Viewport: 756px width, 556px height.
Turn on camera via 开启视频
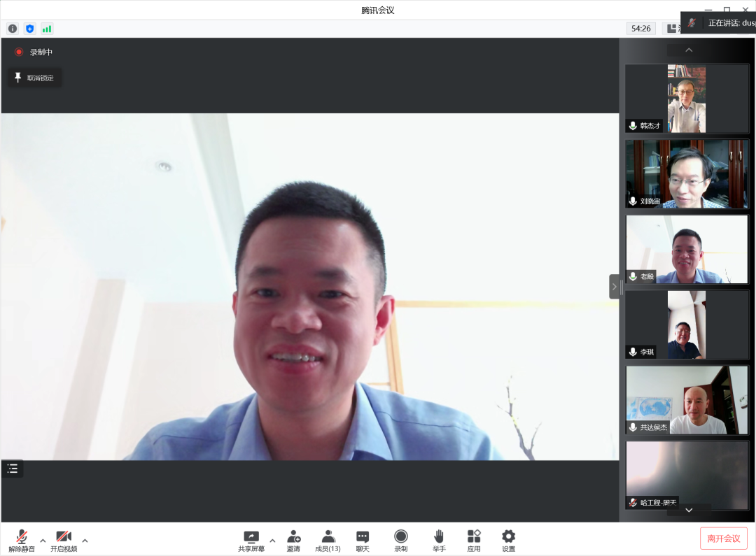pos(64,539)
